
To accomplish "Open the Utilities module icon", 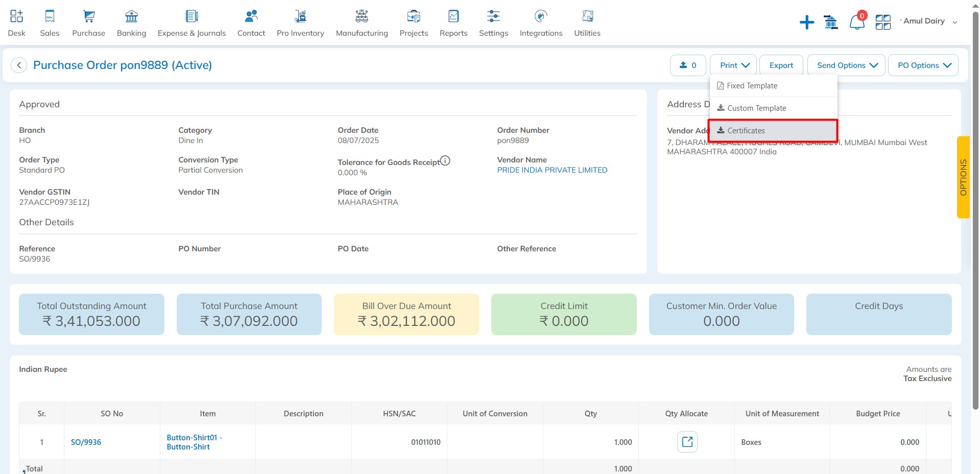I will click(x=587, y=16).
